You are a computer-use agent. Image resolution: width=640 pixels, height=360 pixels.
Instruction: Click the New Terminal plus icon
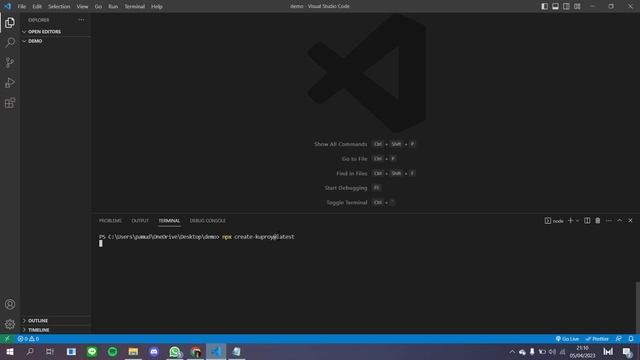tap(570, 220)
